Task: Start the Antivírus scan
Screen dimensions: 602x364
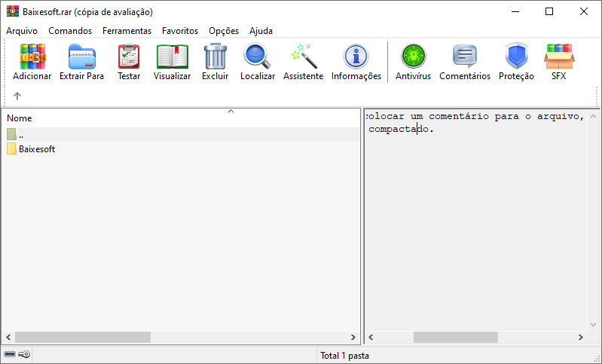Action: (x=413, y=62)
